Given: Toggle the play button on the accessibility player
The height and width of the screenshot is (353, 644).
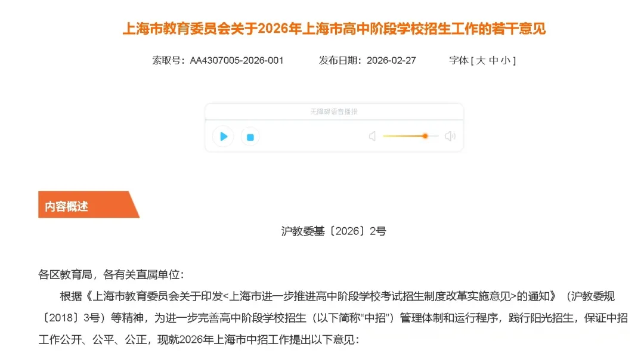Looking at the screenshot, I should tap(223, 135).
